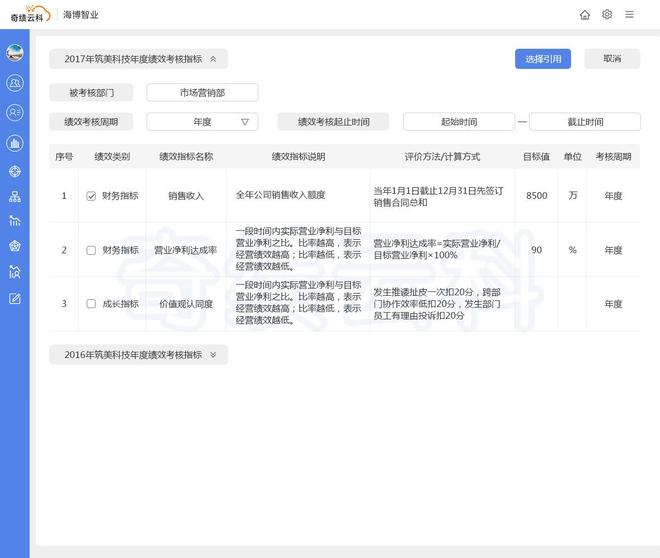The image size is (660, 558).
Task: Open the hamburger menu icon
Action: click(x=629, y=15)
